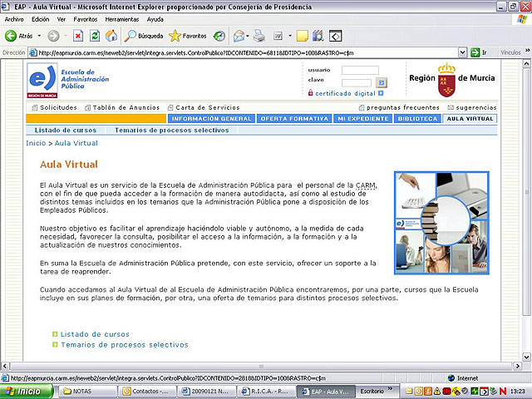Open the preguntas frecuentes link
Viewport: 532px width, 399px height.
402,107
